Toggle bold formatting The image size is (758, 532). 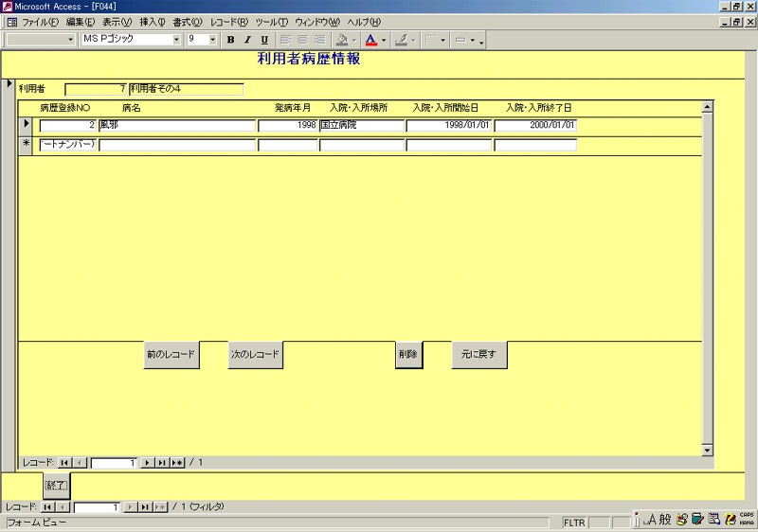230,40
